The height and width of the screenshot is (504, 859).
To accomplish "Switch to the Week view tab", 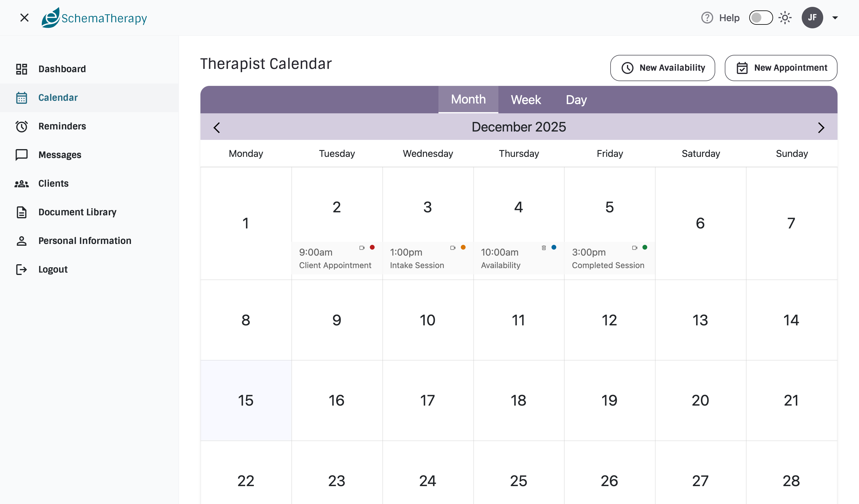I will 526,100.
